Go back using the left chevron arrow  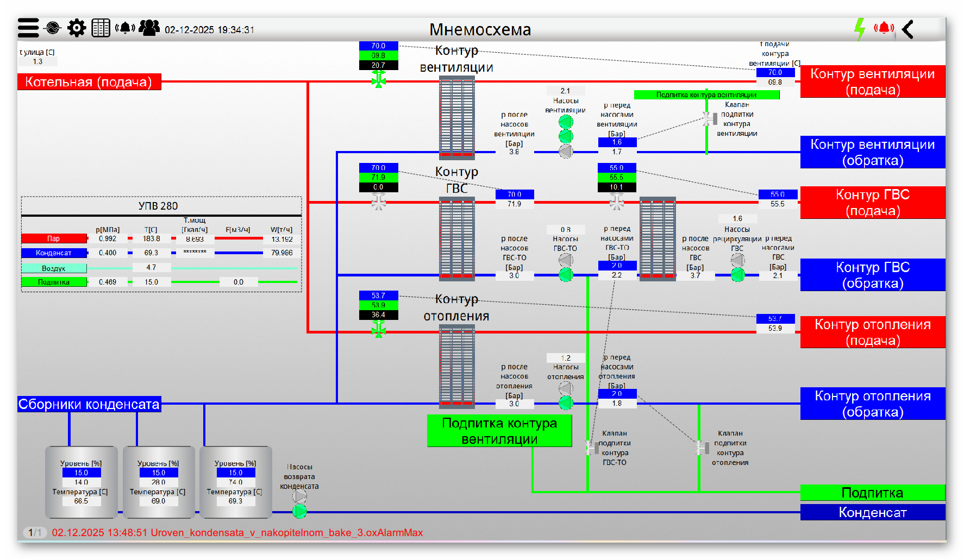click(907, 29)
